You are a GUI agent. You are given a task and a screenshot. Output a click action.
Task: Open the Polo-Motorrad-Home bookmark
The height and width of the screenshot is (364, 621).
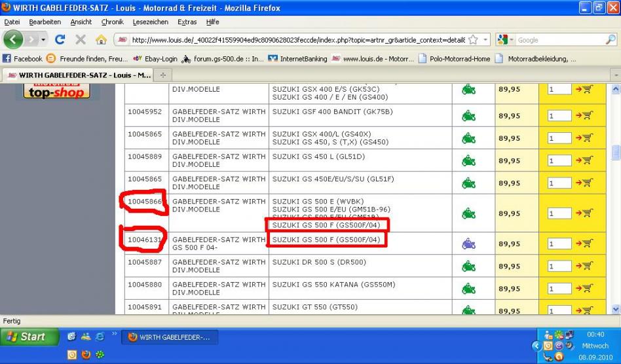454,58
